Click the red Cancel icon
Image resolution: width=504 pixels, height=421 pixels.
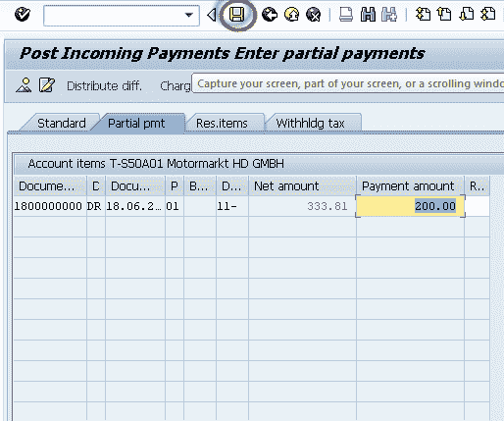[x=314, y=15]
